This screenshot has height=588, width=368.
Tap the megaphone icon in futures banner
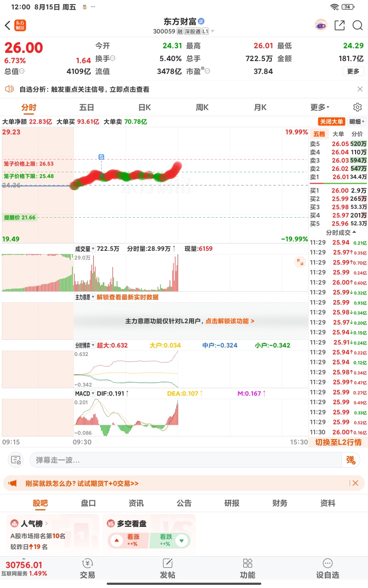pyautogui.click(x=13, y=483)
